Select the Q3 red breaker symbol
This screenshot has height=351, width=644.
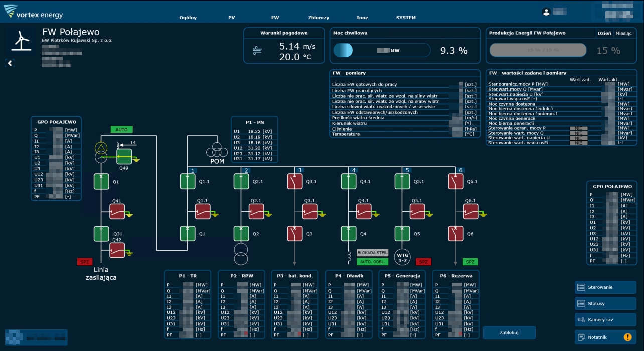[x=295, y=234]
